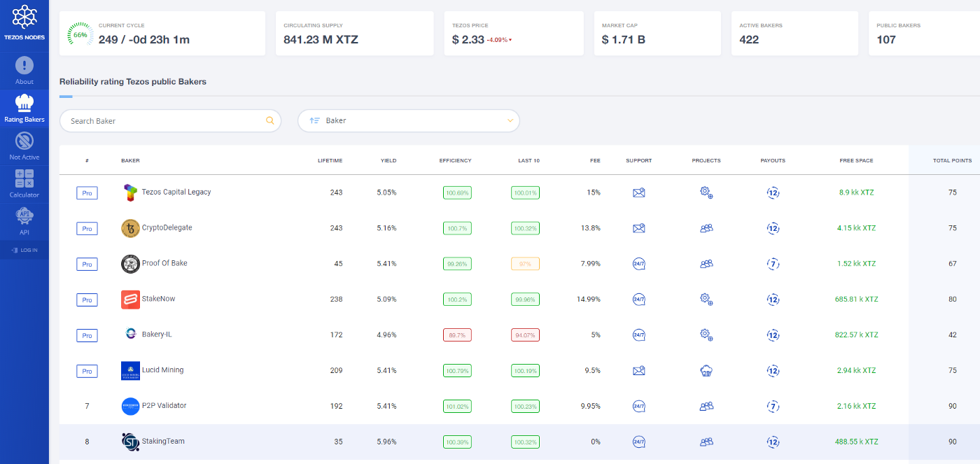This screenshot has height=464, width=980.
Task: Click 24/7 support icon for StakeNow
Action: pos(638,300)
